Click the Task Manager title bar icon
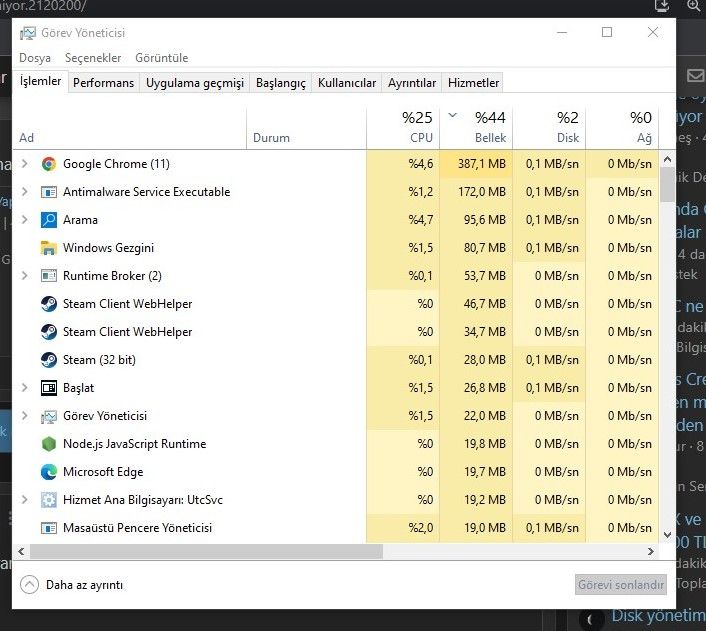The width and height of the screenshot is (706, 631). click(27, 33)
